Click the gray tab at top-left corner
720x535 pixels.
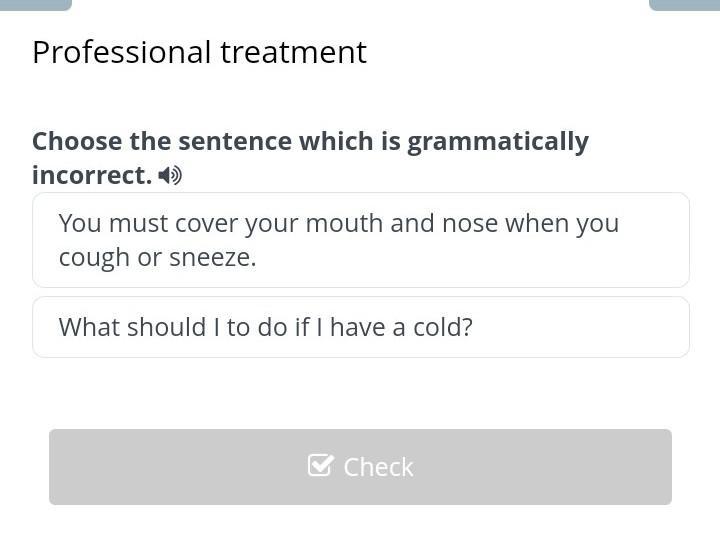36,5
